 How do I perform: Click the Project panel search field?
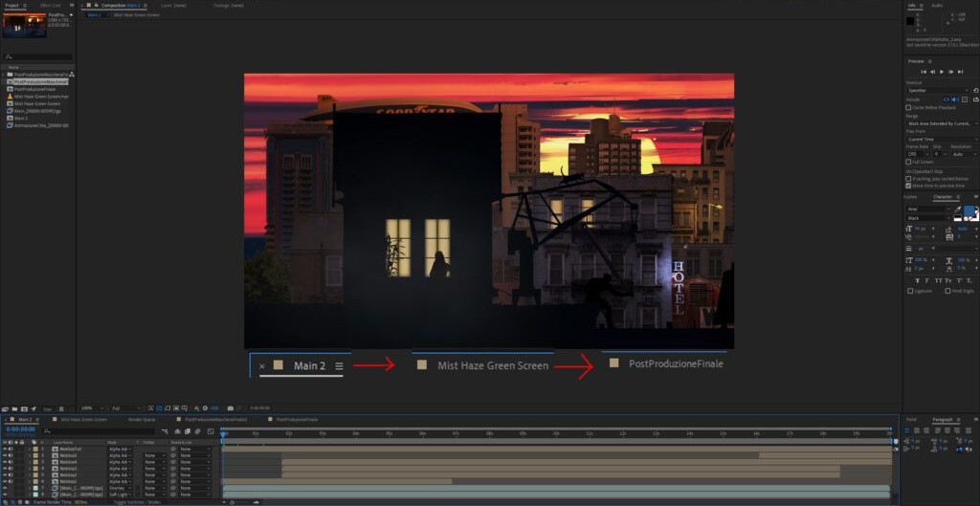point(38,56)
